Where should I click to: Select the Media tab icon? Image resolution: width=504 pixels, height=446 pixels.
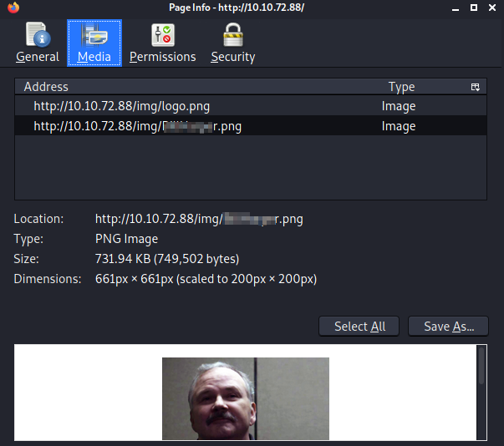point(94,35)
